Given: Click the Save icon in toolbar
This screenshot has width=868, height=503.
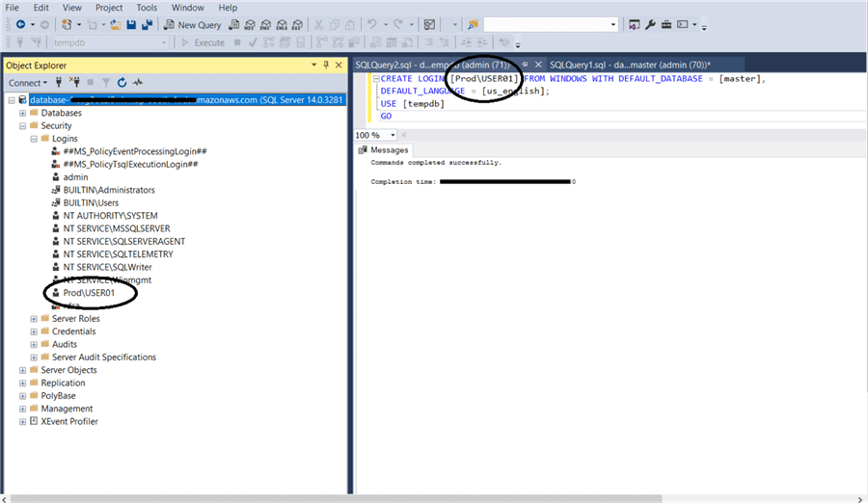Looking at the screenshot, I should 131,24.
